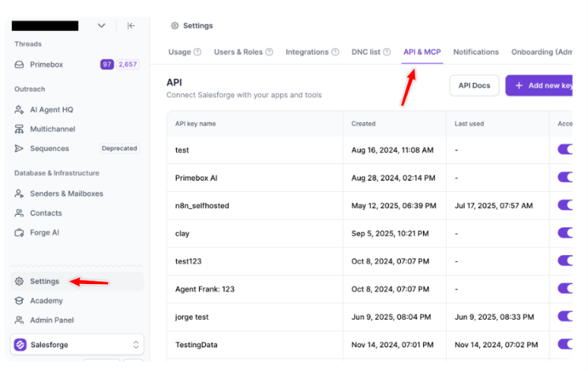The width and height of the screenshot is (588, 371).
Task: Click the Agent Frank: 123 key name
Action: (x=204, y=289)
